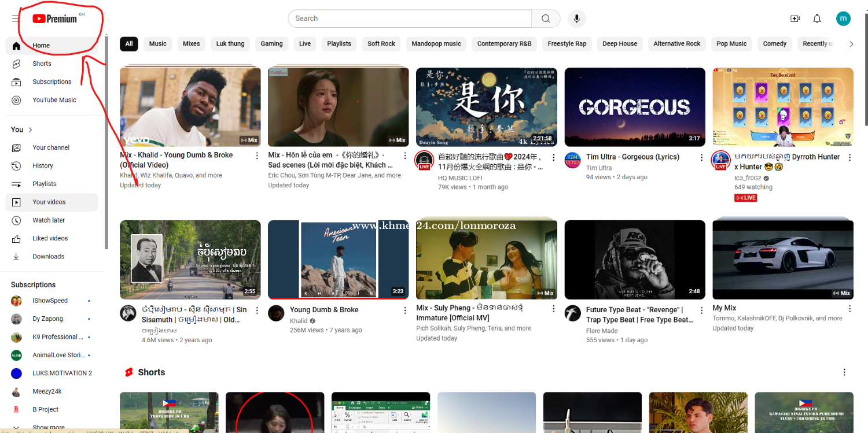Open options for Future Type Beat video
This screenshot has width=868, height=433.
pyautogui.click(x=702, y=310)
